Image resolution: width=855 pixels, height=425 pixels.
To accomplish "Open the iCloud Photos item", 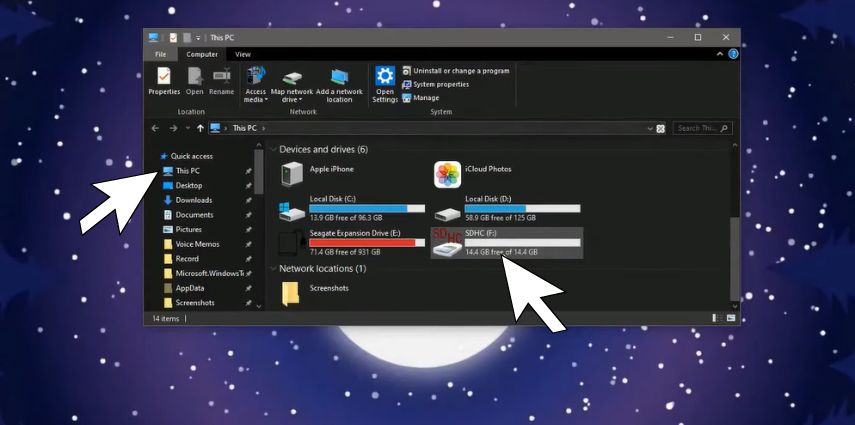I will (x=447, y=175).
